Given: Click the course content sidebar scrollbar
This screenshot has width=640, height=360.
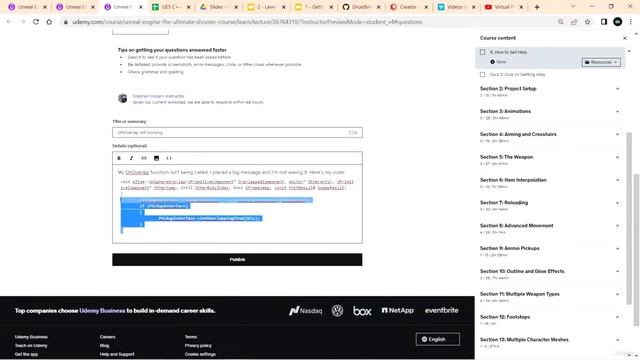Looking at the screenshot, I should click(629, 218).
